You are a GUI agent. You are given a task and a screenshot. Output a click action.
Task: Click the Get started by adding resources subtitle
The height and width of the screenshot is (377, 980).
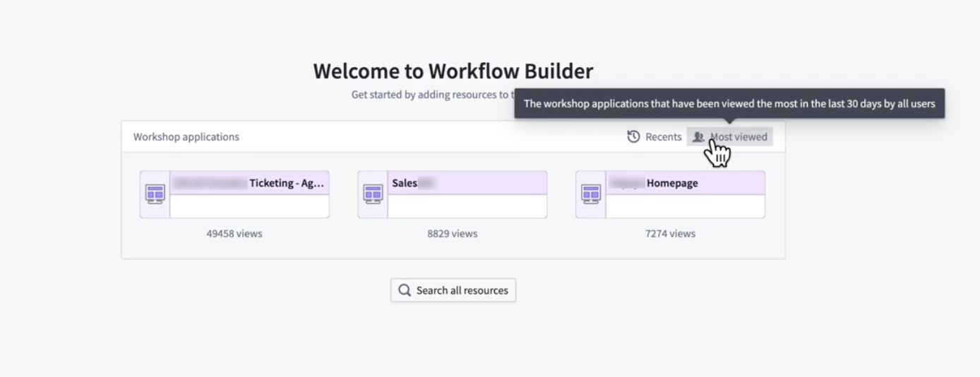(432, 95)
